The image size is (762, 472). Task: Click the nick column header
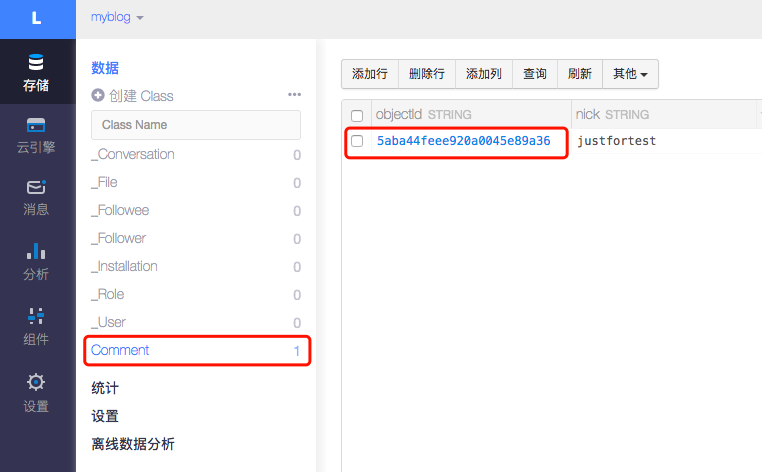(x=664, y=115)
